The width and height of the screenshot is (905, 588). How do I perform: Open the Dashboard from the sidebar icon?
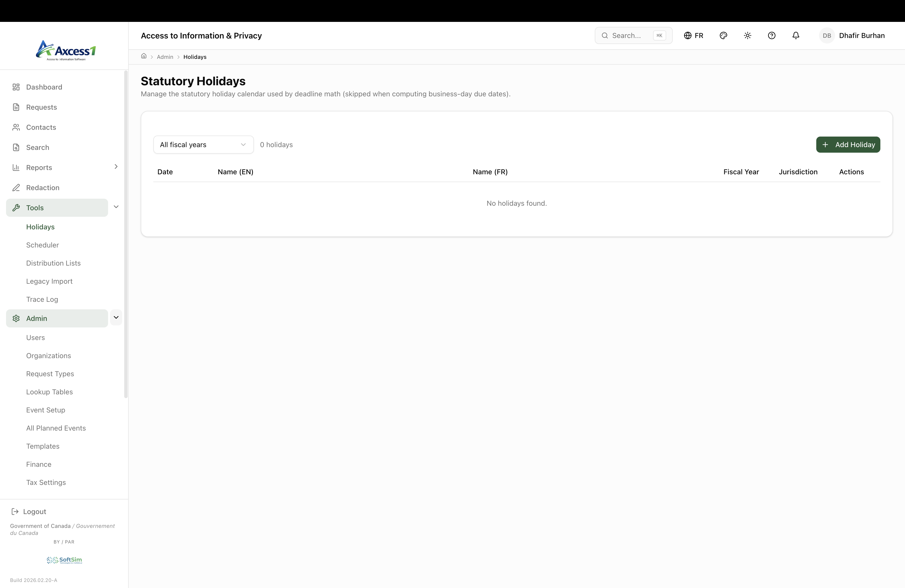16,87
